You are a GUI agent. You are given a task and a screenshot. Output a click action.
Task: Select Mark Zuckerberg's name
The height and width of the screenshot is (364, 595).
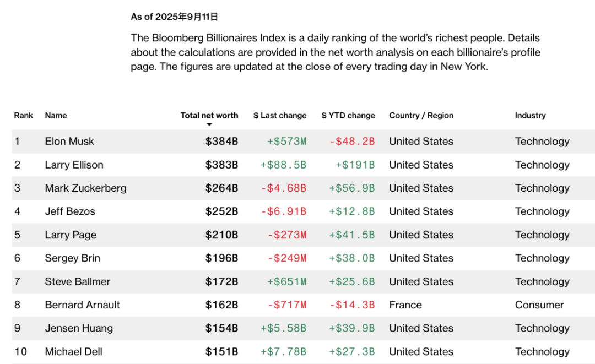85,188
